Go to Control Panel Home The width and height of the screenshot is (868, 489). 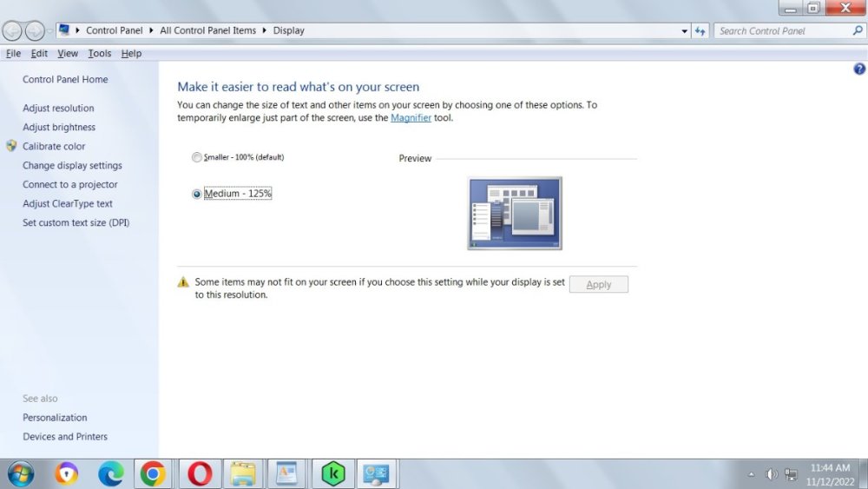coord(65,79)
